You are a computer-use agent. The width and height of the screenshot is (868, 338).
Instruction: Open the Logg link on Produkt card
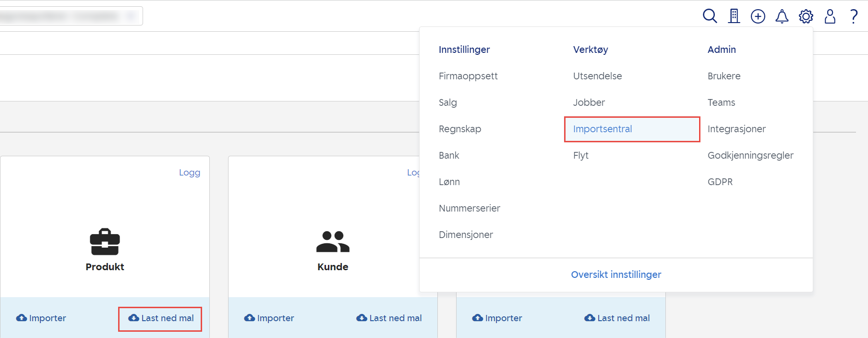tap(189, 173)
